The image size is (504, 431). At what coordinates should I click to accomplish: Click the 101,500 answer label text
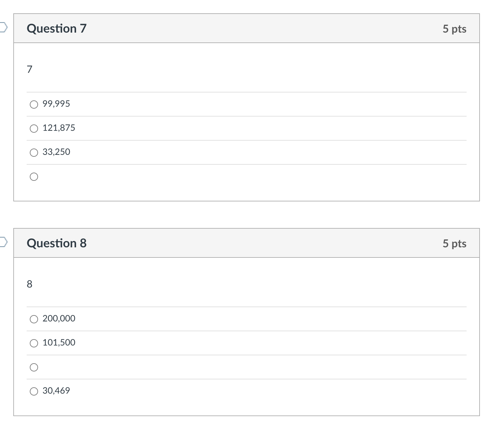coord(59,343)
